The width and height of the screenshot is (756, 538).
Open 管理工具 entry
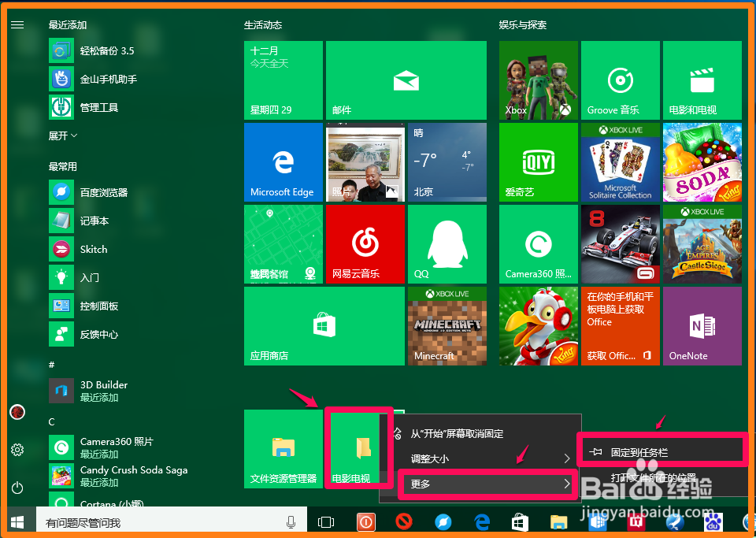tap(83, 107)
